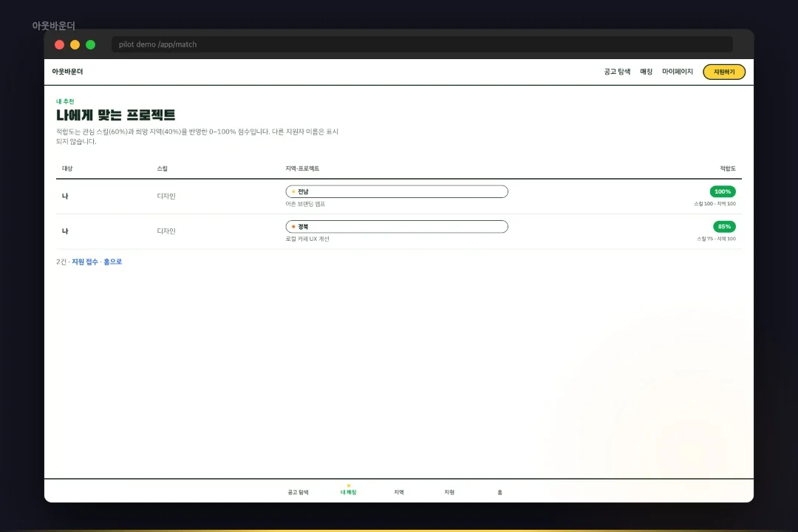Go to 마이페이지 in the top navigation
This screenshot has height=532, width=798.
[677, 72]
